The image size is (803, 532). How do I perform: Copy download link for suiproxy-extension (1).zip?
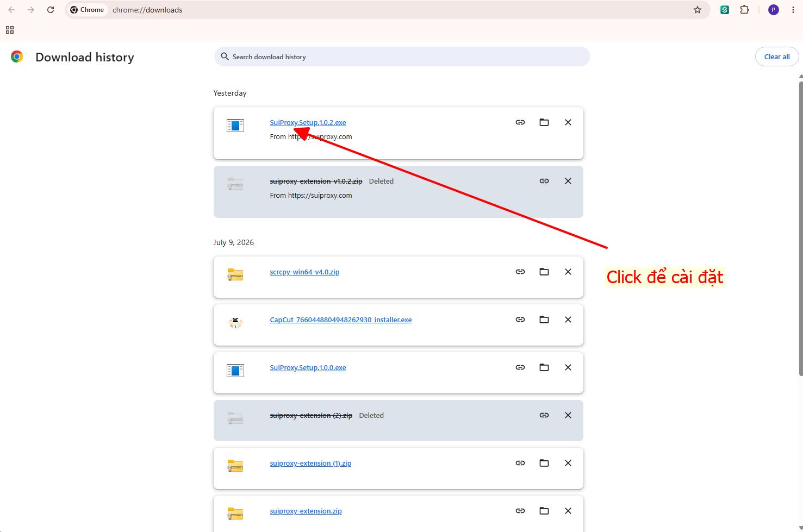coord(520,463)
